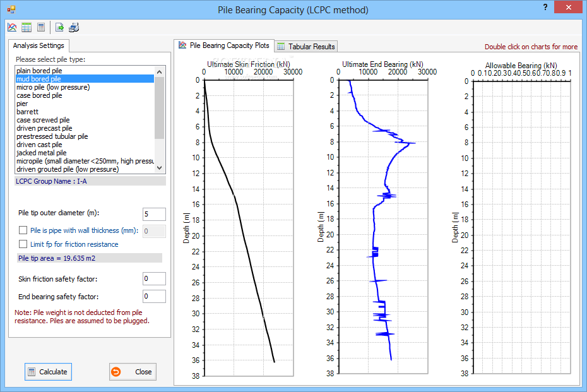
Task: Click the Close button
Action: [133, 372]
